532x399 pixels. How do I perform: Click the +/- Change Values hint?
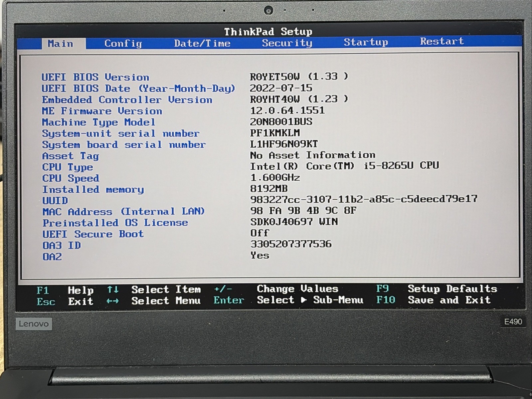276,289
